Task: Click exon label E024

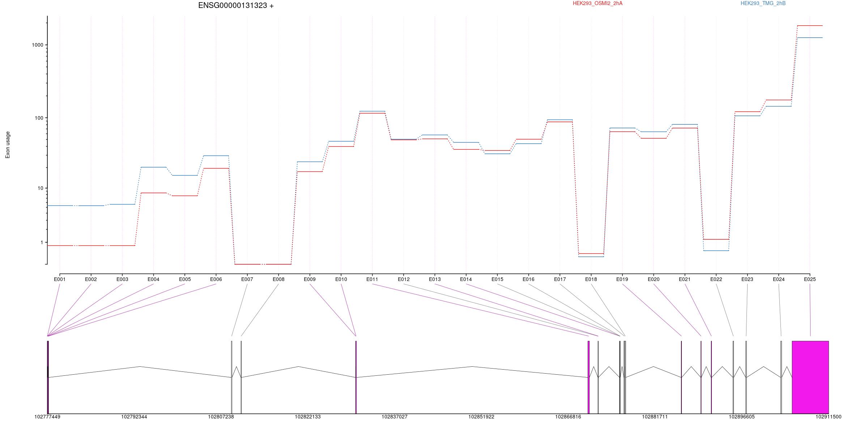Action: pos(779,279)
